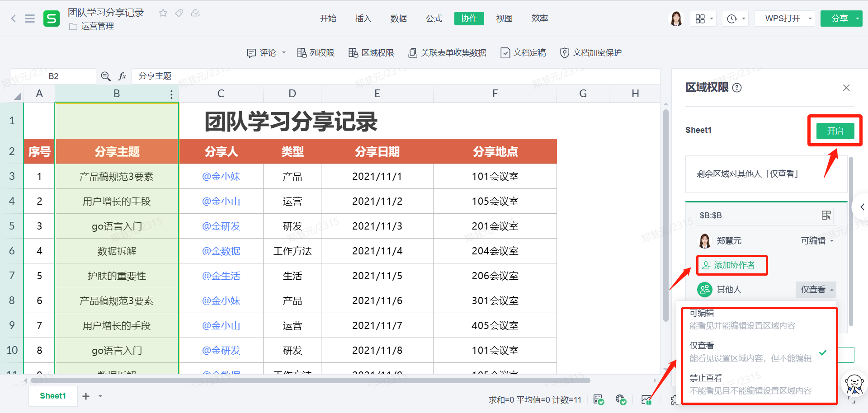Select the column F header
Image resolution: width=868 pixels, height=413 pixels.
(495, 94)
